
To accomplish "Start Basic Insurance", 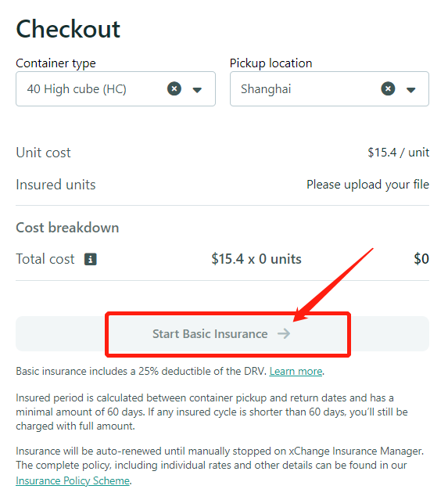I will click(222, 333).
